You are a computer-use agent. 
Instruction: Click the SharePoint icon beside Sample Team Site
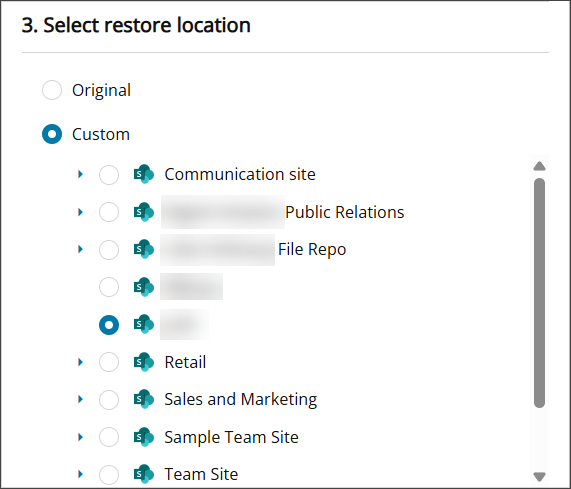pyautogui.click(x=143, y=437)
